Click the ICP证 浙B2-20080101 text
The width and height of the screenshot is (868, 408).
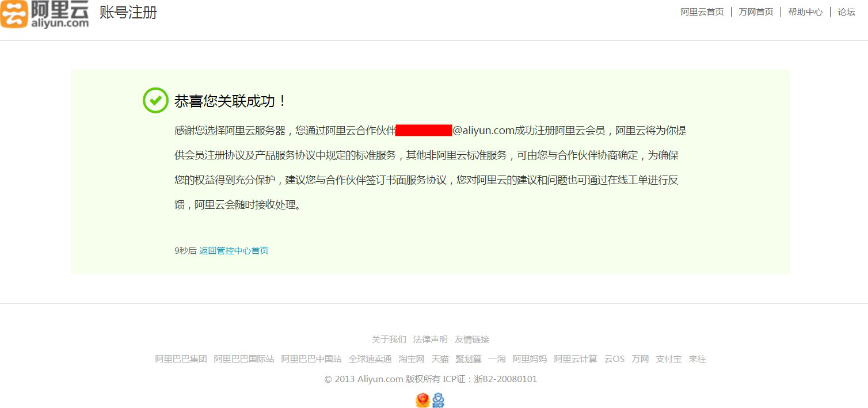490,379
